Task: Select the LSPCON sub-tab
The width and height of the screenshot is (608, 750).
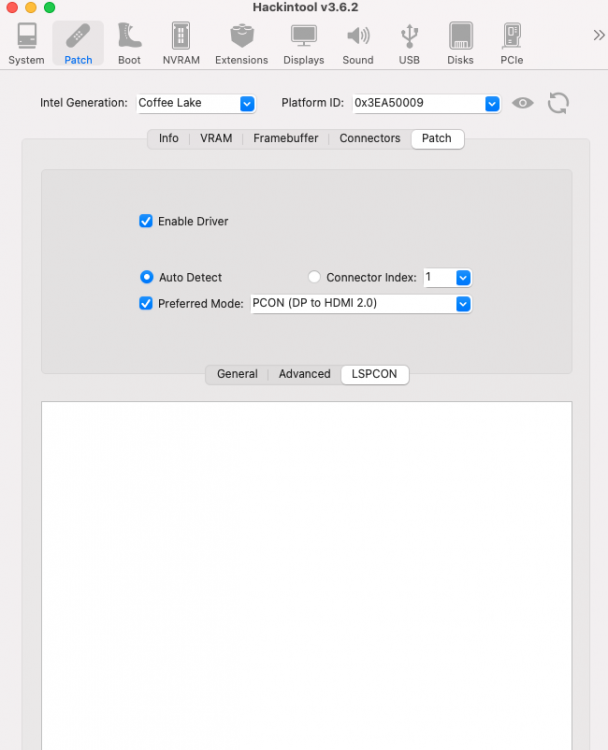Action: pos(375,374)
